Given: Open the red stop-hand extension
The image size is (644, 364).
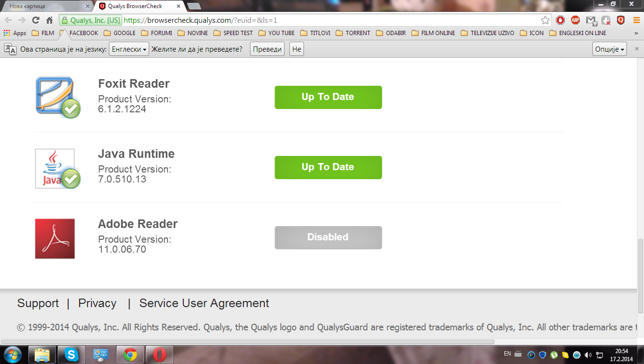Looking at the screenshot, I should 560,20.
